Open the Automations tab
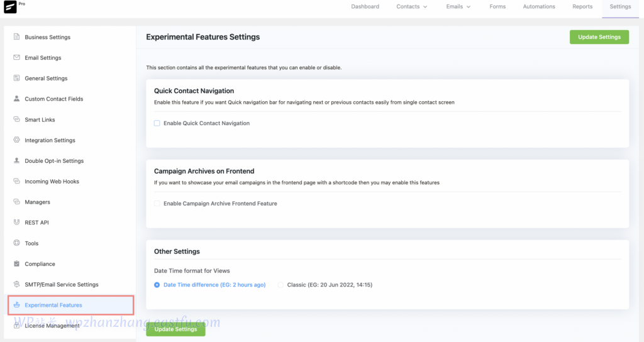644x342 pixels. pos(539,7)
